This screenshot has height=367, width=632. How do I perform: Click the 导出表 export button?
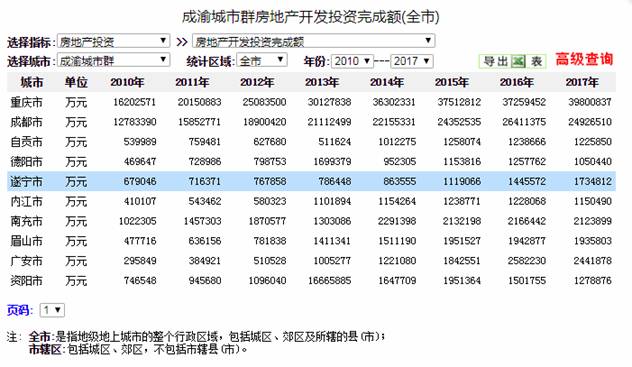512,61
